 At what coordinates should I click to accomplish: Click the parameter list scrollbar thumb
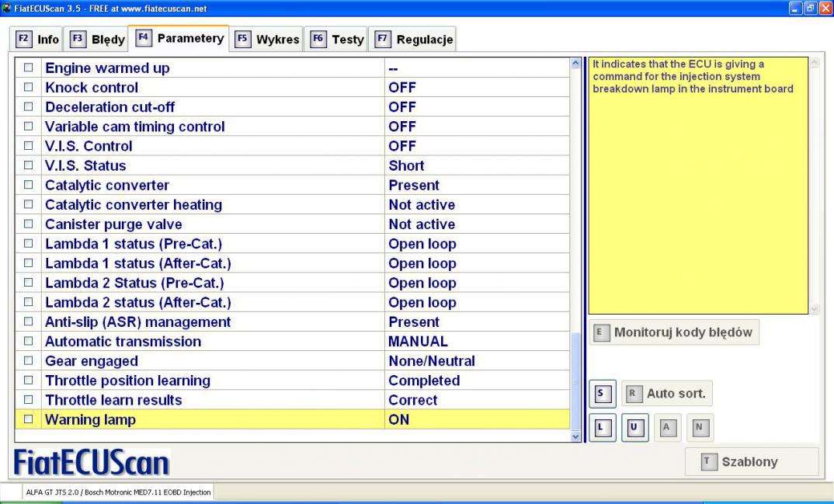click(x=575, y=381)
